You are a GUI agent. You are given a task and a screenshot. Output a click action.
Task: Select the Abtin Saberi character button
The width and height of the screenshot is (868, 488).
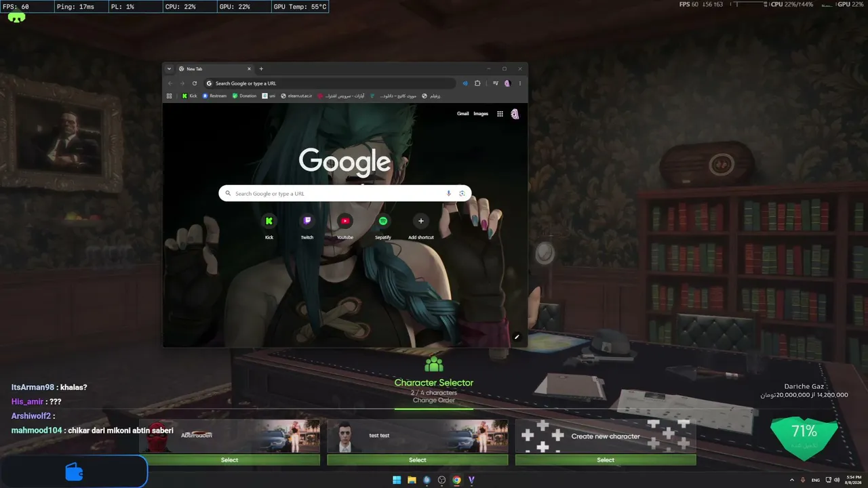click(229, 460)
